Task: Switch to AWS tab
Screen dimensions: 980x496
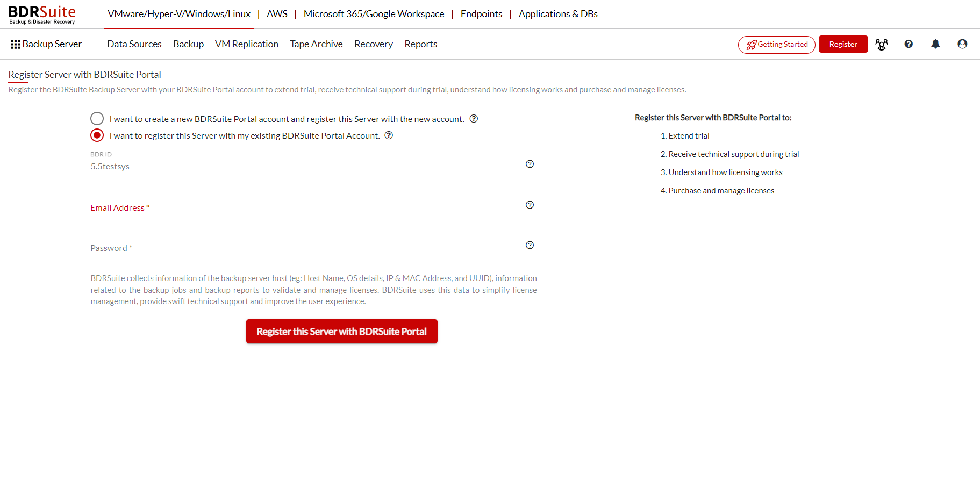Action: [x=277, y=14]
